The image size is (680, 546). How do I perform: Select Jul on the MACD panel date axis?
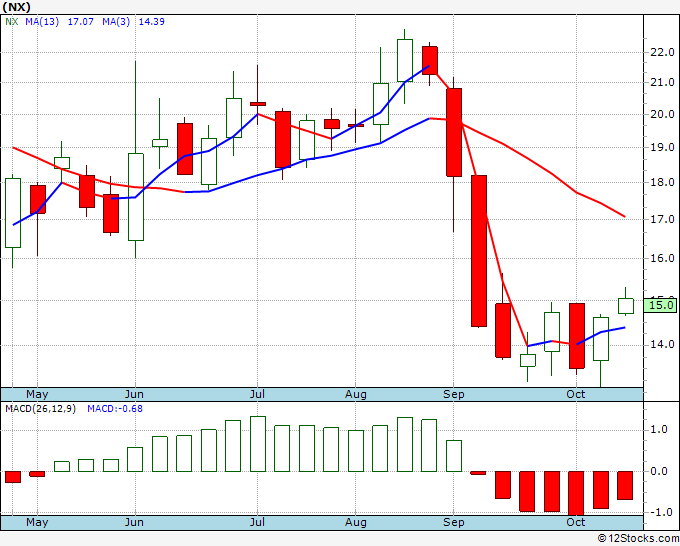tap(257, 522)
